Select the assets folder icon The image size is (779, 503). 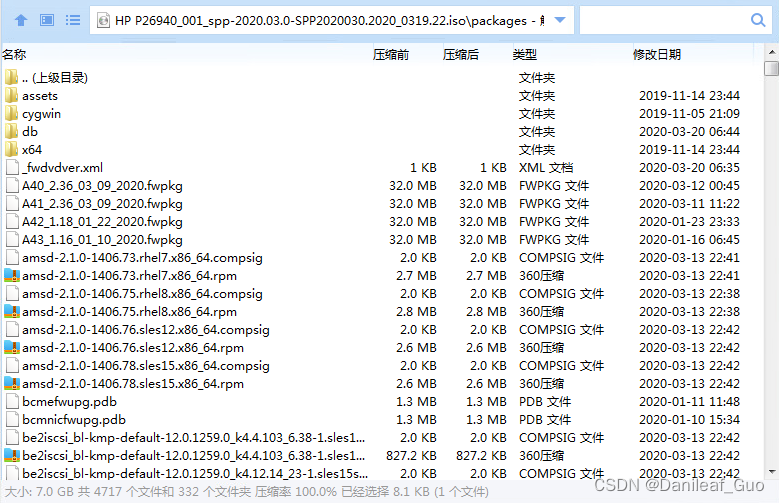coord(12,95)
